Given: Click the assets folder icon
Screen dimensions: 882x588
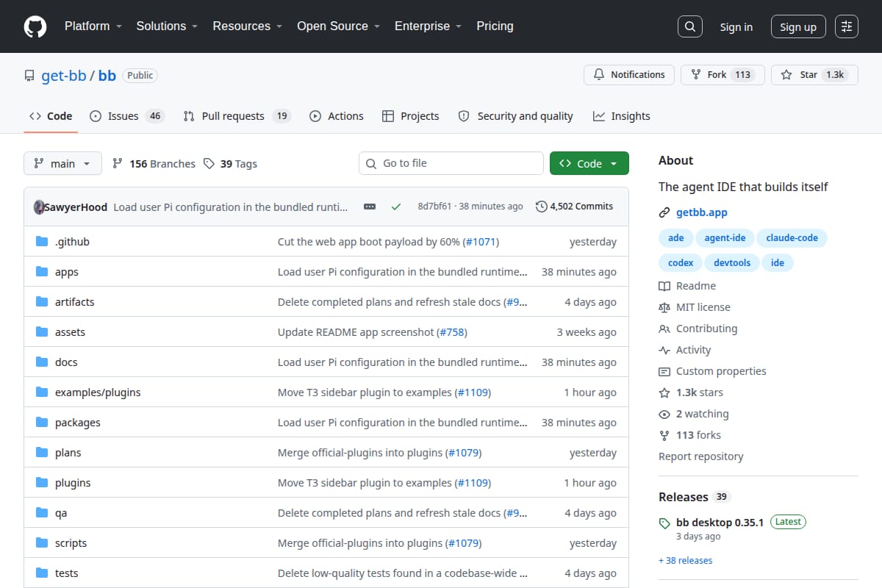Looking at the screenshot, I should (42, 331).
